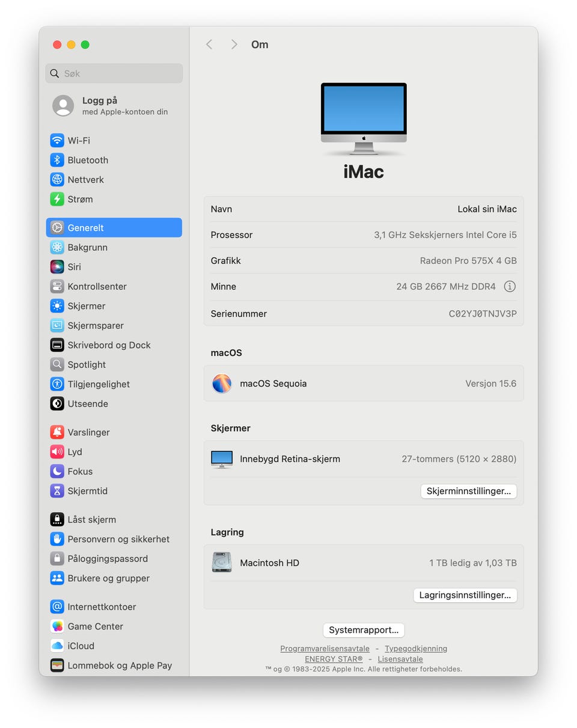Viewport: 577px width, 728px height.
Task: Open the Kontrollsenter icon
Action: click(57, 286)
